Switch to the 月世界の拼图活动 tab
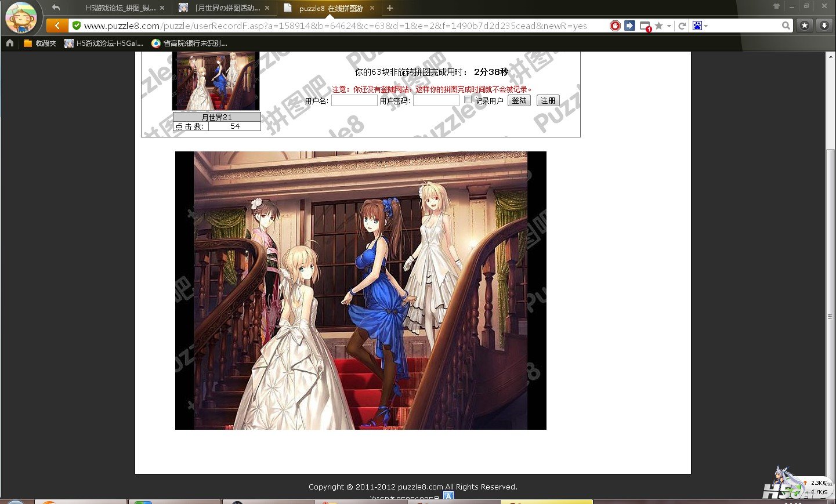Screen dimensions: 836x504 coord(226,8)
